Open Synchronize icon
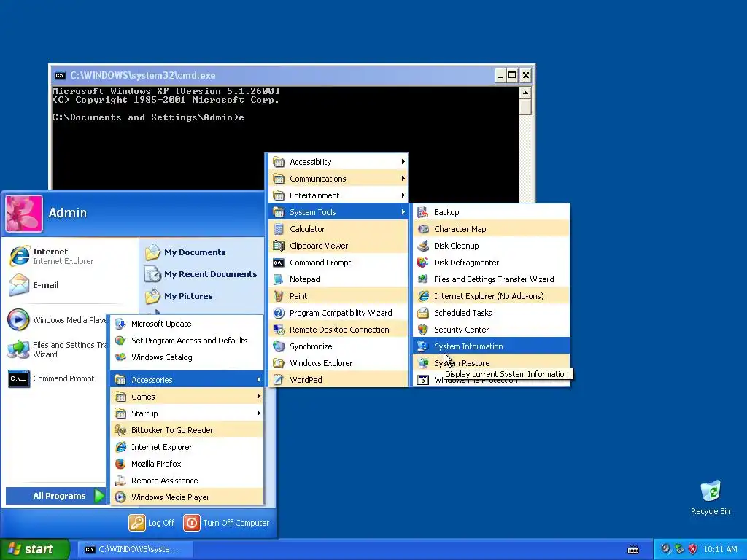Image resolution: width=747 pixels, height=560 pixels. 279,346
